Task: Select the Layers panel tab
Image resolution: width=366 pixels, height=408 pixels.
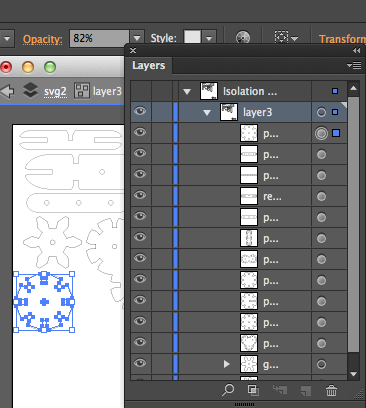Action: (x=149, y=65)
